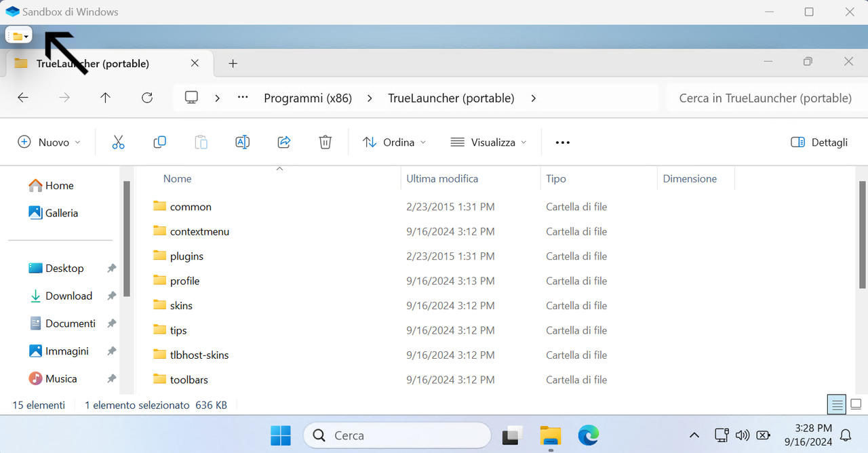This screenshot has height=453, width=868.
Task: Select the Programmi (x86) breadcrumb
Action: coord(308,98)
